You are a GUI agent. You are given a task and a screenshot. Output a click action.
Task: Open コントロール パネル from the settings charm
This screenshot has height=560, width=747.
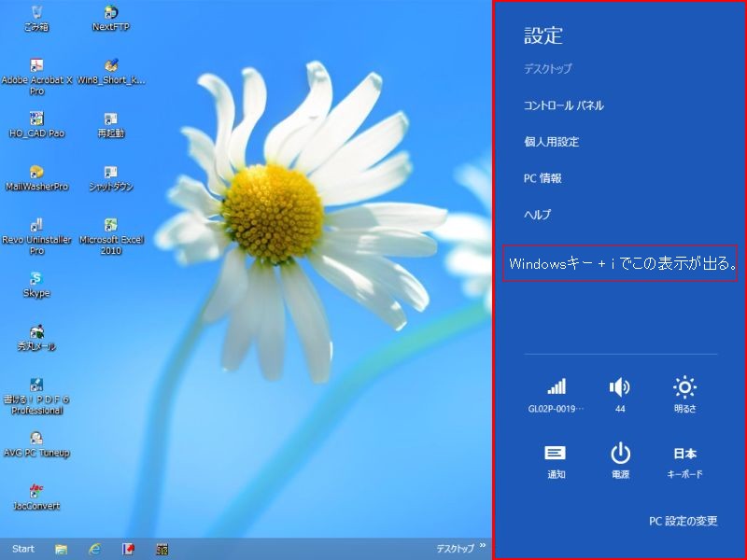(563, 105)
